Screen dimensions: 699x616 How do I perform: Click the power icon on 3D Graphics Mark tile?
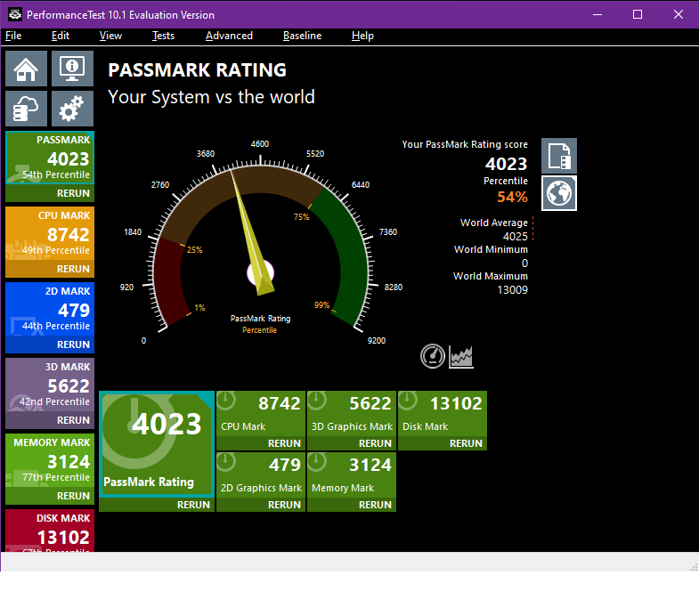coord(317,401)
